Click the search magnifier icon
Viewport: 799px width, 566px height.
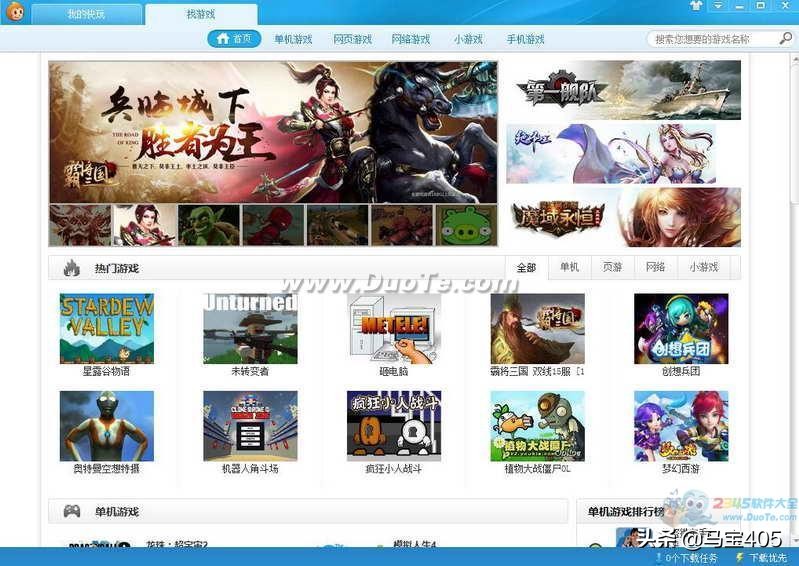(x=785, y=38)
